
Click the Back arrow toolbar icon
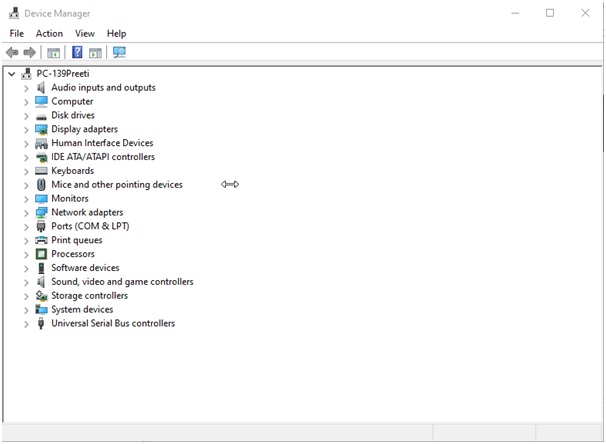[x=12, y=52]
